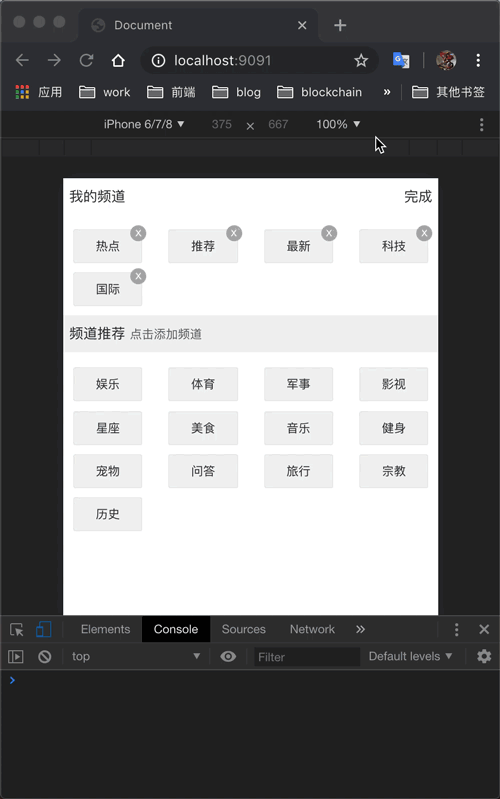
Task: Open the iPhone 6/7/8 device dropdown
Action: point(144,124)
